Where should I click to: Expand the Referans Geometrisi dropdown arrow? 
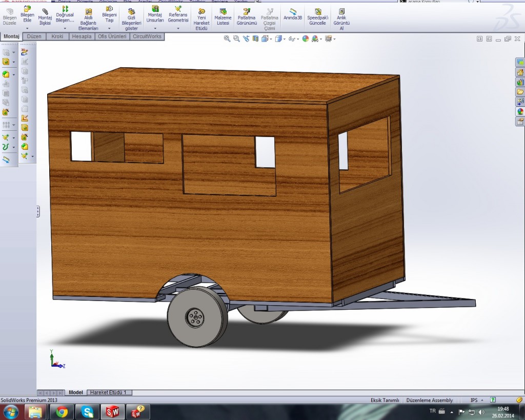[x=178, y=28]
